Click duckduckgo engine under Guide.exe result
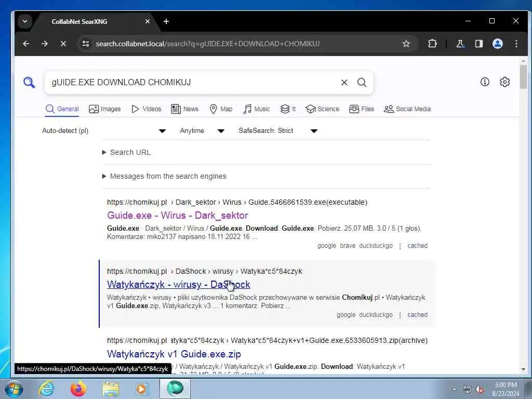The height and width of the screenshot is (399, 532). tap(376, 246)
